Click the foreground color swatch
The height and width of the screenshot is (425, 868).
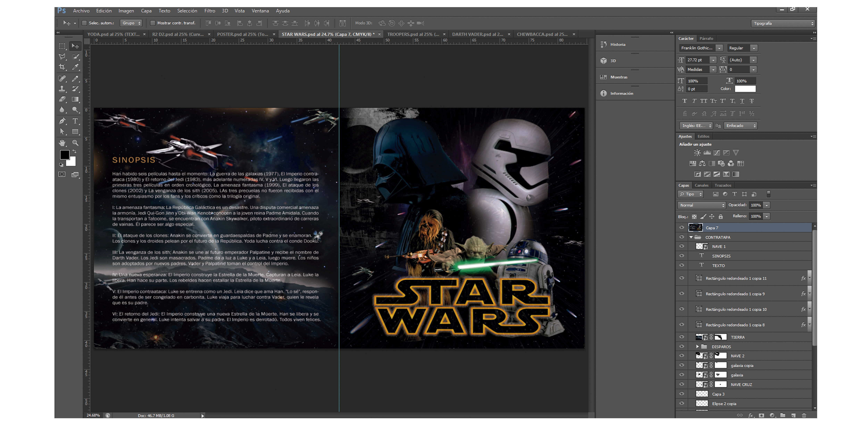click(x=65, y=155)
